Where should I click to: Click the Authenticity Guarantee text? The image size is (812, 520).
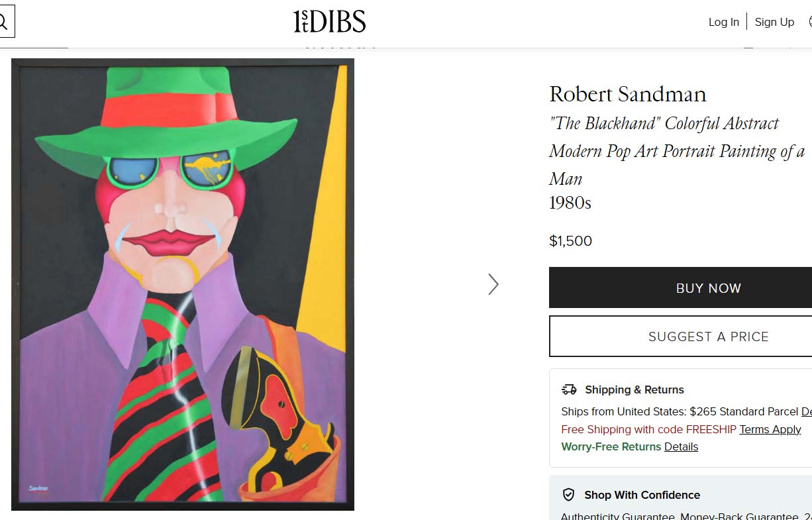click(617, 516)
